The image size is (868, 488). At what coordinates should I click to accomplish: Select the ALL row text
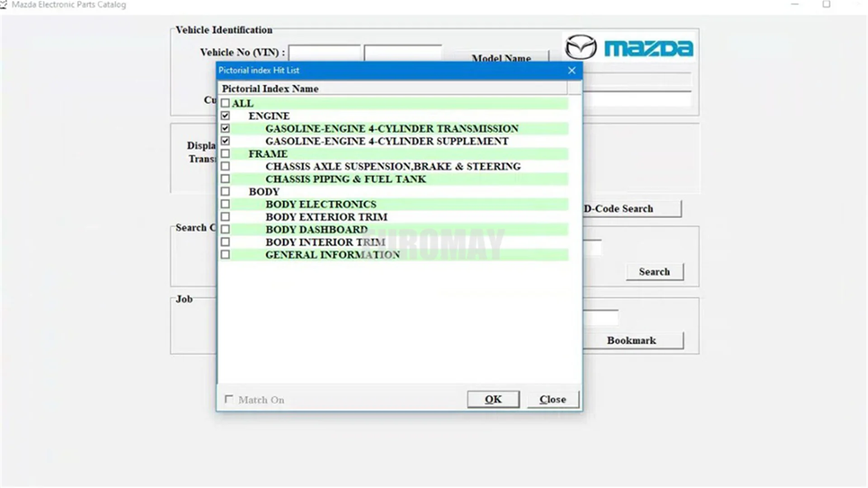243,103
